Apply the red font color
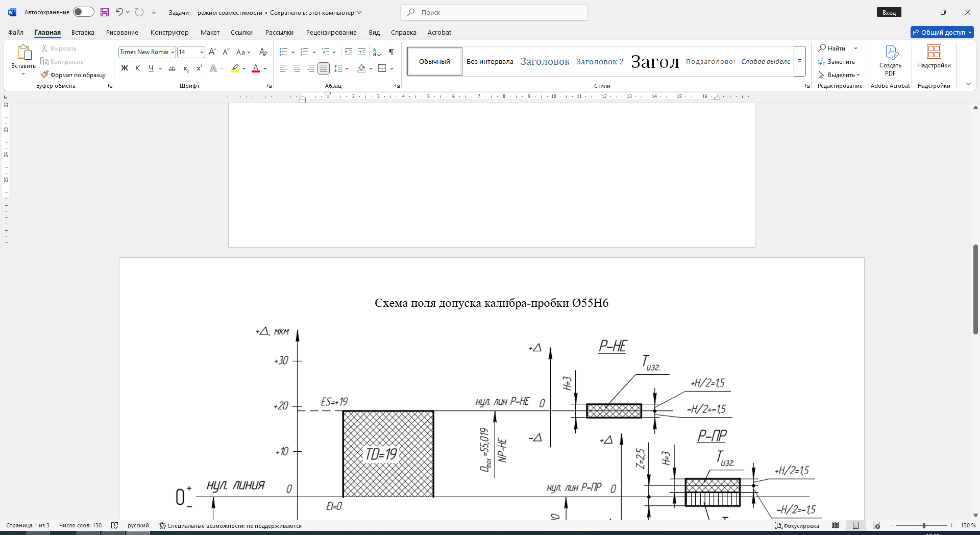This screenshot has width=980, height=535. click(x=256, y=68)
